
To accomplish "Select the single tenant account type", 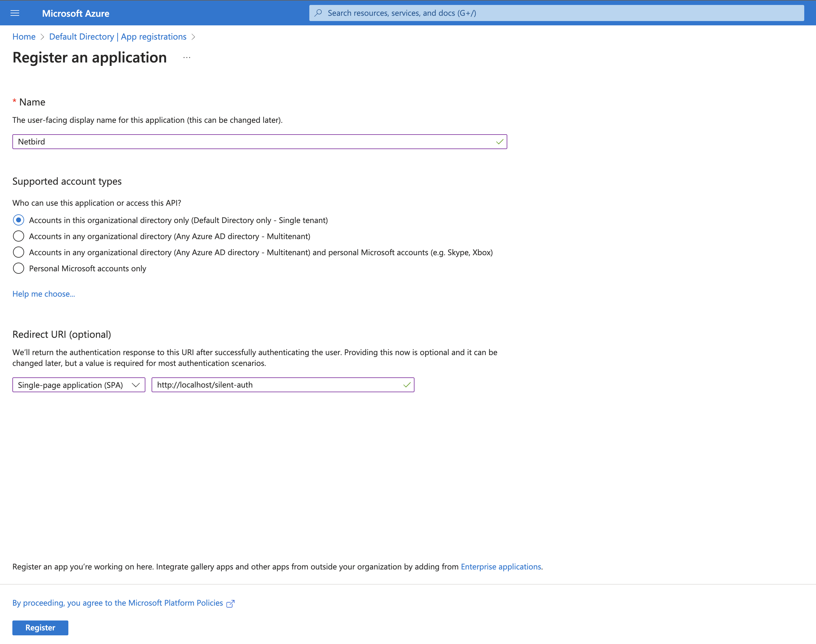I will 18,220.
